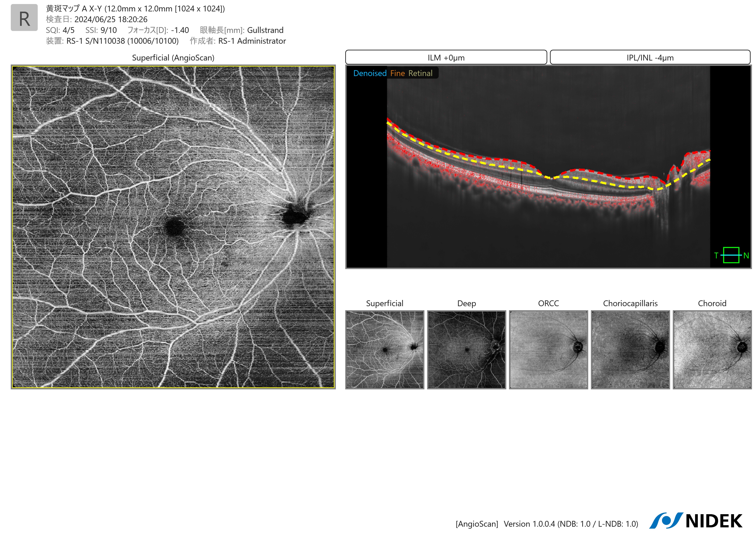Screen dimensions: 756x534
Task: Open the Superficial slab thumbnail
Action: pos(385,349)
